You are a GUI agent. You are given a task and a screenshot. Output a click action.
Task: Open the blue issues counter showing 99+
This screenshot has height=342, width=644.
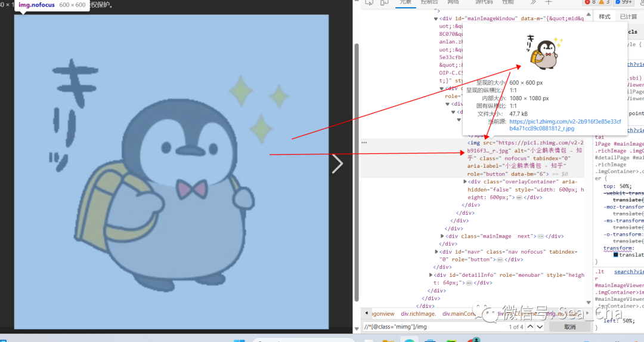[624, 2]
